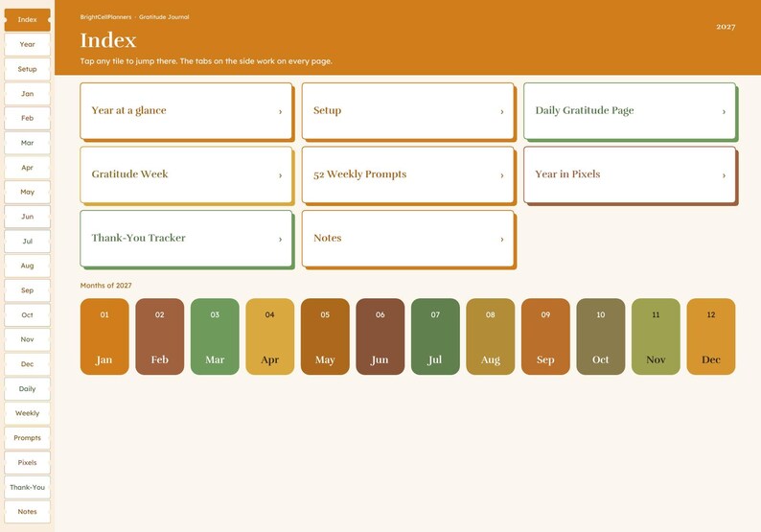Click the BrightCellPlanners Gratitude Journal text
This screenshot has width=761, height=532.
click(134, 17)
